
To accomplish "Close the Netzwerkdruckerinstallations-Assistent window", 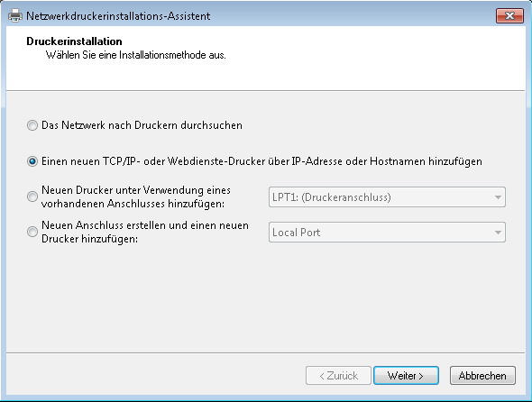I will pos(509,15).
